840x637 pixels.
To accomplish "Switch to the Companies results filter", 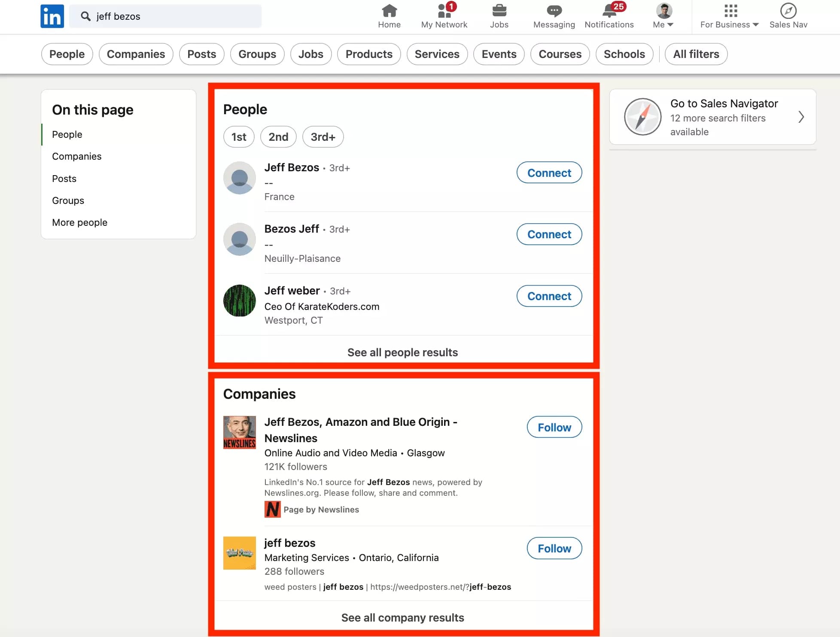I will click(x=136, y=54).
